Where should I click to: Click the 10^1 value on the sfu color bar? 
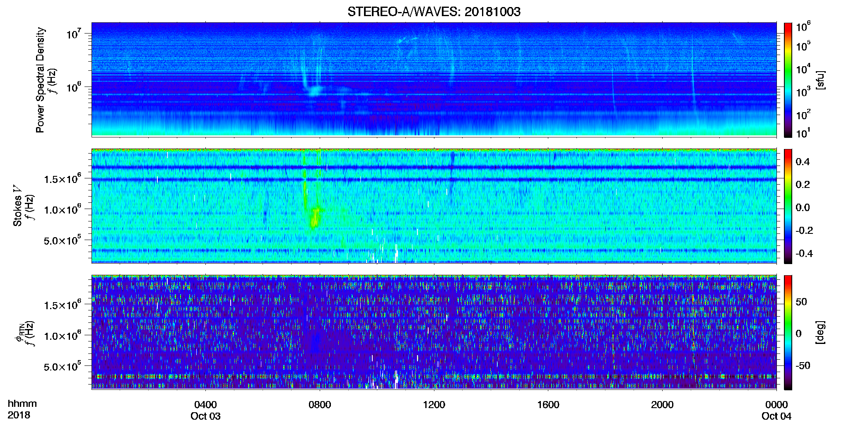(803, 133)
